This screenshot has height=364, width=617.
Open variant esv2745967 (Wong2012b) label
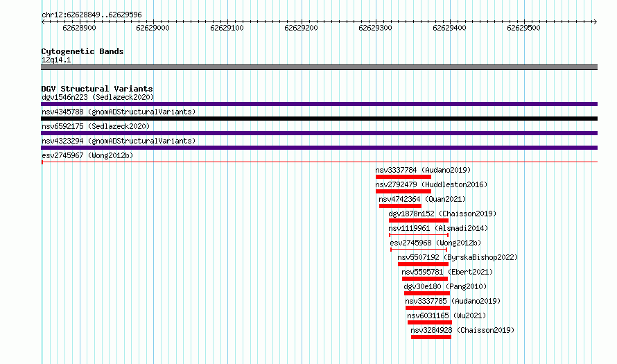87,155
